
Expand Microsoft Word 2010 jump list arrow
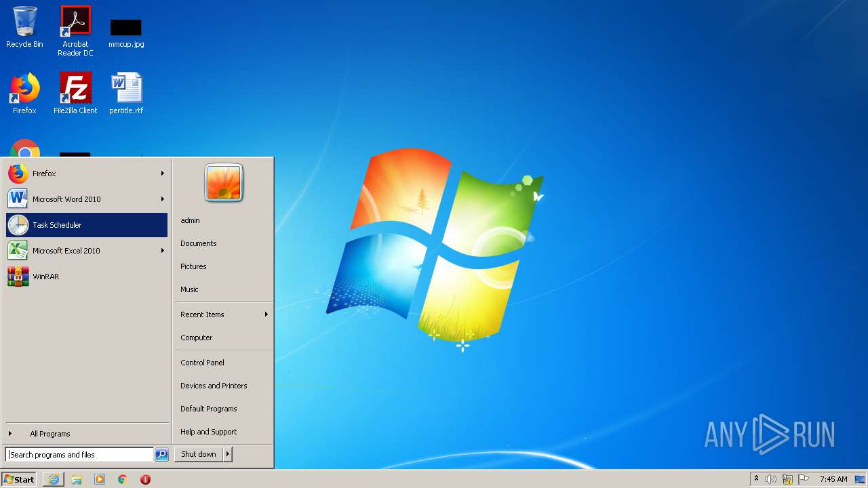click(162, 199)
